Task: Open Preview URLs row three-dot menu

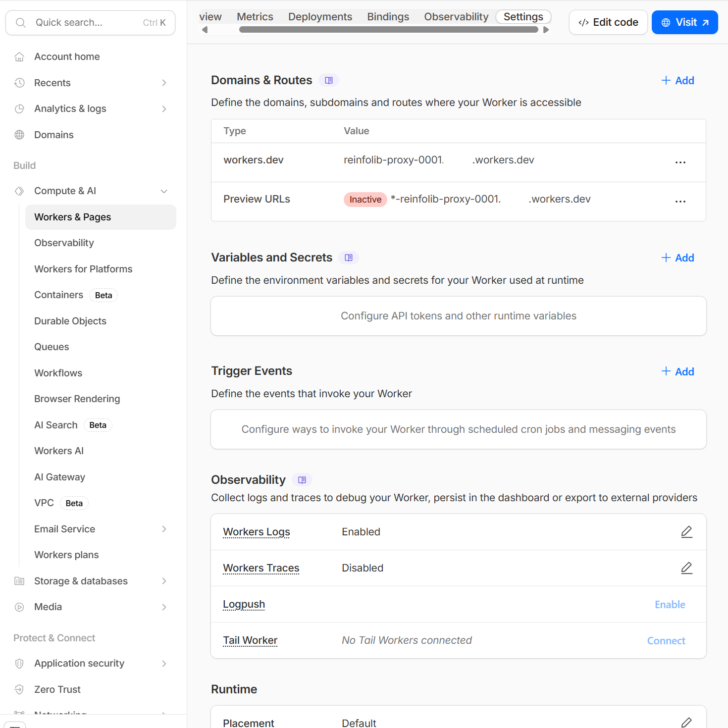Action: tap(680, 202)
